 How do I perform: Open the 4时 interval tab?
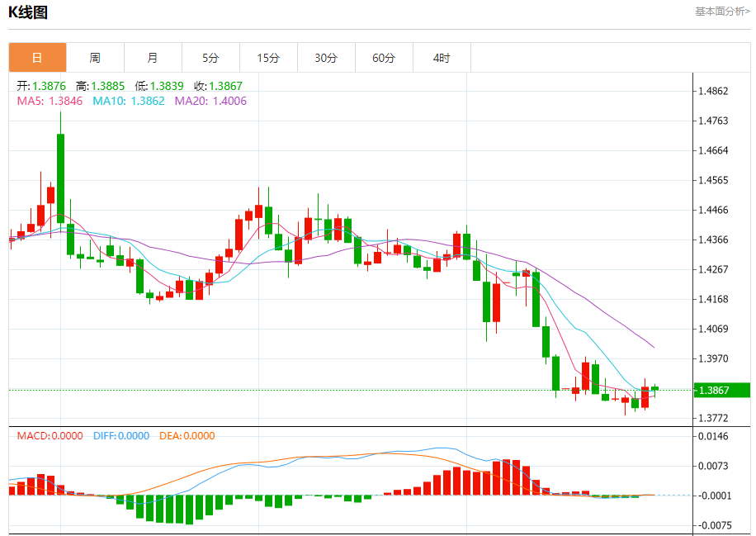pos(442,58)
